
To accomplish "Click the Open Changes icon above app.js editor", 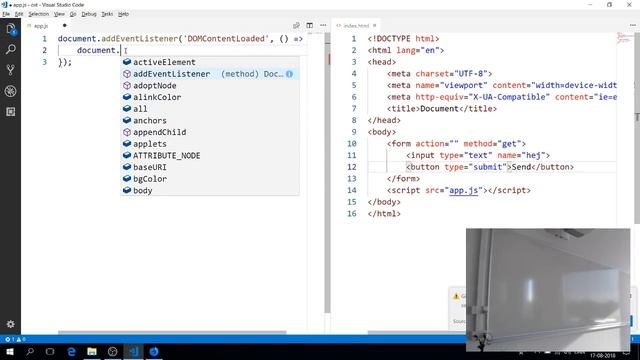I will 296,25.
